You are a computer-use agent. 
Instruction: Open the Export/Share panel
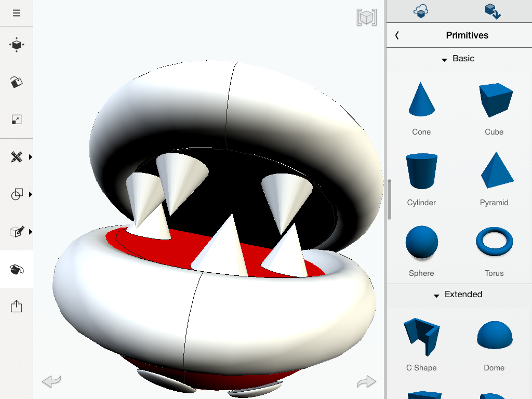(x=17, y=306)
